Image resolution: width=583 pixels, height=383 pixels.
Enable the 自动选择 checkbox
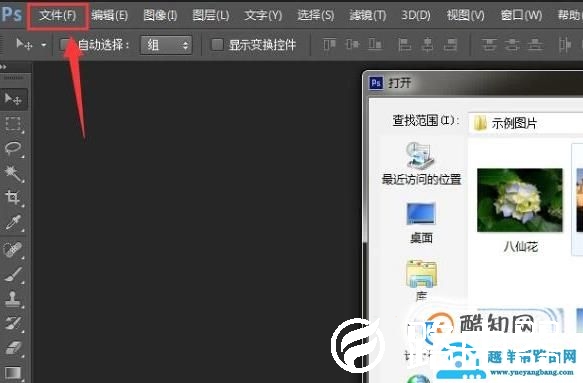coord(65,45)
